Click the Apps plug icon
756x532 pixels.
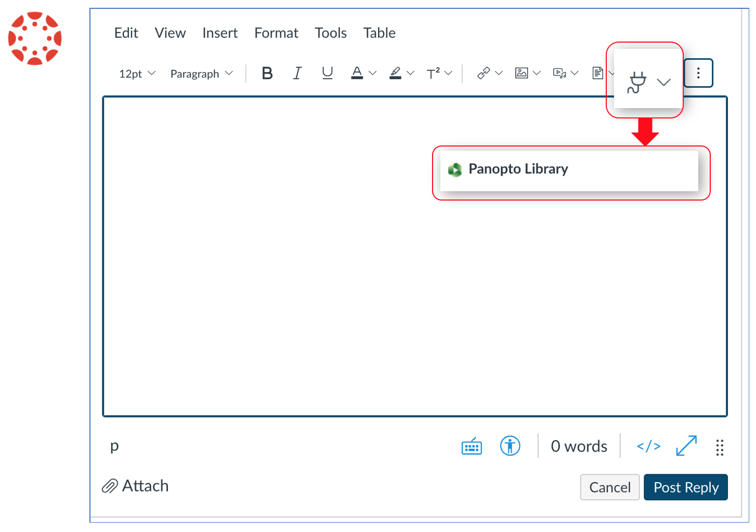point(637,82)
